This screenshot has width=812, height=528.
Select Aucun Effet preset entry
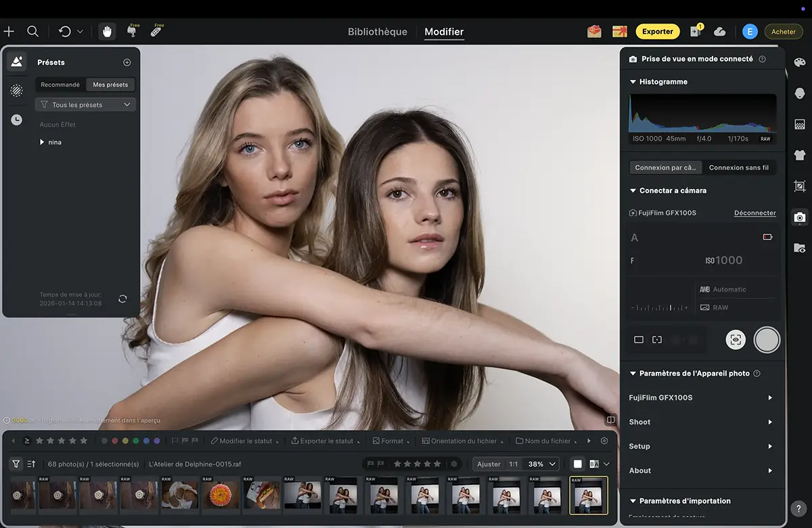[58, 125]
